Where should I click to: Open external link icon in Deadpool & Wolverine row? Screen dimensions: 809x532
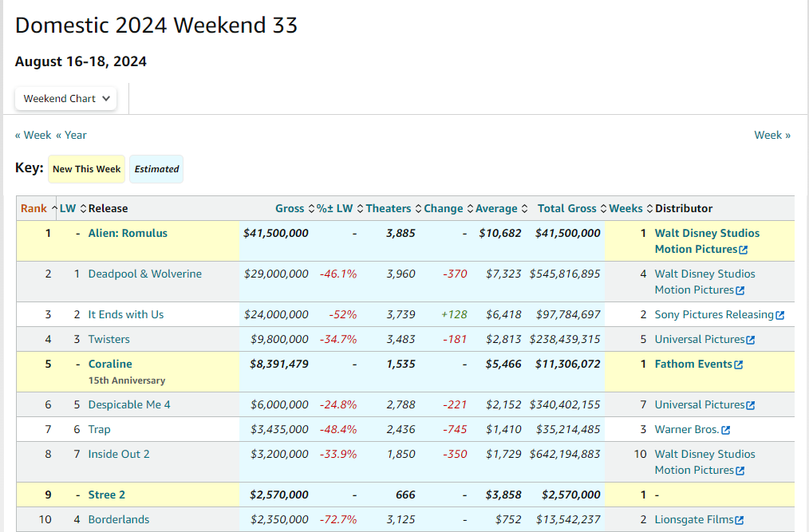point(740,290)
